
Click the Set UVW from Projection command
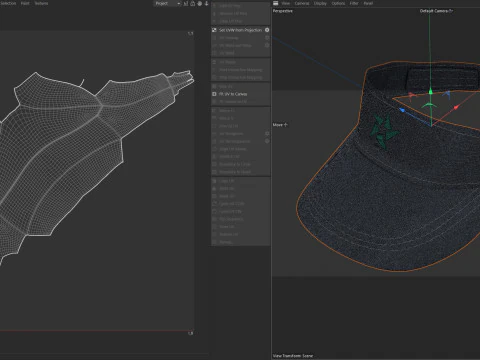240,30
